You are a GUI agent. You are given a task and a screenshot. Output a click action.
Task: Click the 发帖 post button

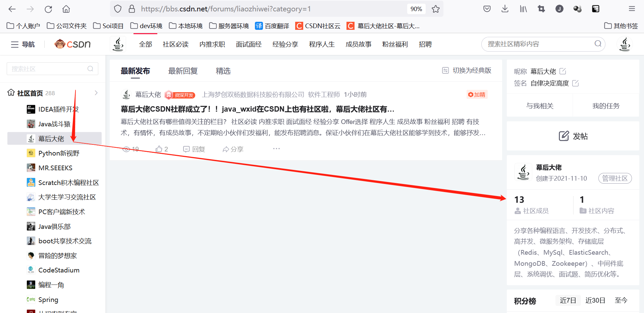[x=573, y=136]
